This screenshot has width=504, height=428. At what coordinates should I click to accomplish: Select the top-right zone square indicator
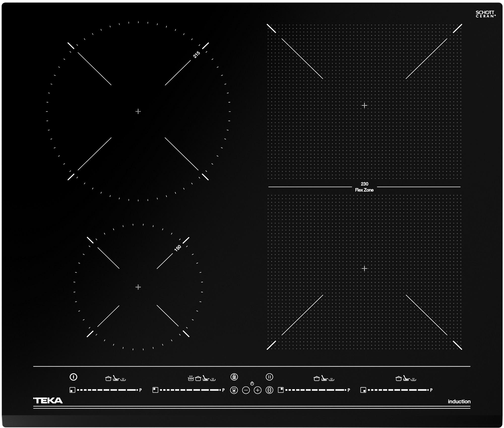[x=281, y=390]
